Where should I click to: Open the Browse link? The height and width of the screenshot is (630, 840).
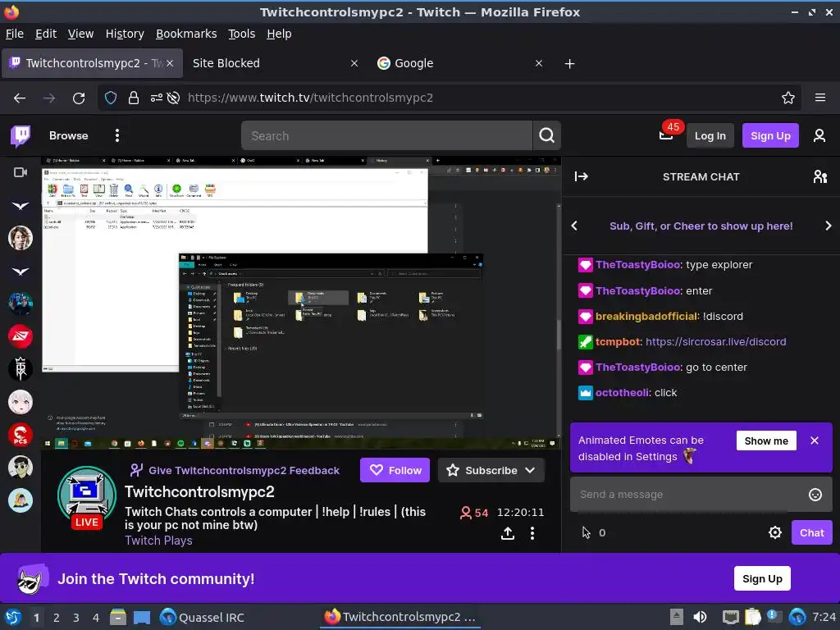(x=69, y=135)
